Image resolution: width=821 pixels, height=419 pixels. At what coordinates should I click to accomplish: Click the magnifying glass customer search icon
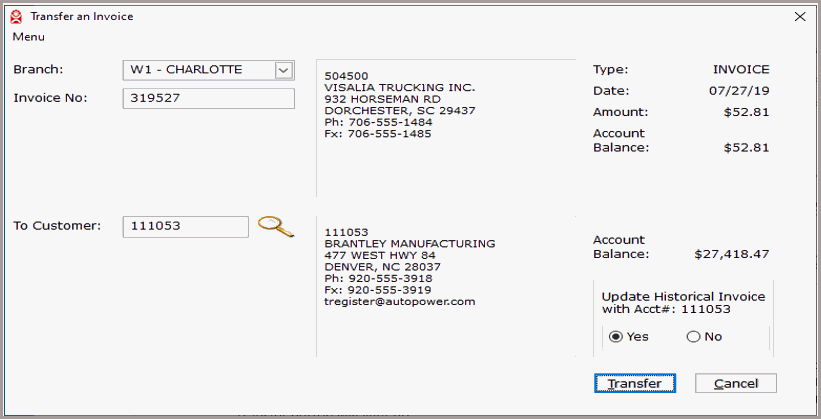pyautogui.click(x=276, y=226)
